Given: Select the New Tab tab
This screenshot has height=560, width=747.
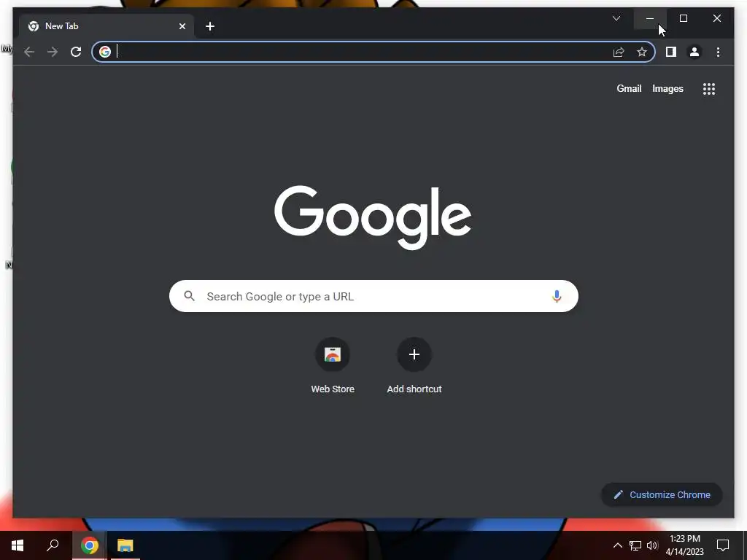Looking at the screenshot, I should tap(107, 26).
